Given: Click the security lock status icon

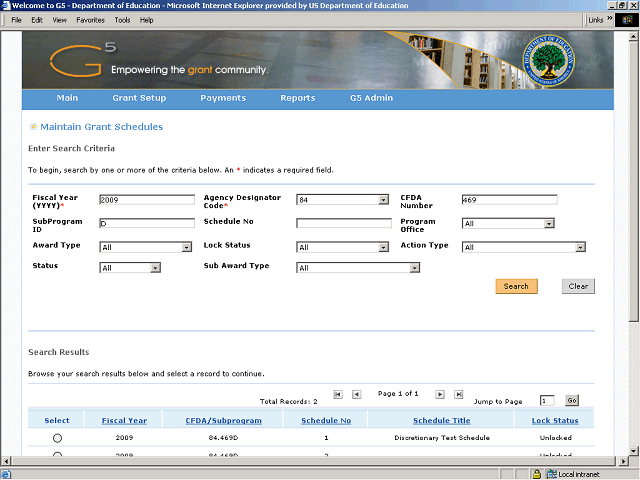Looking at the screenshot, I should click(x=536, y=474).
